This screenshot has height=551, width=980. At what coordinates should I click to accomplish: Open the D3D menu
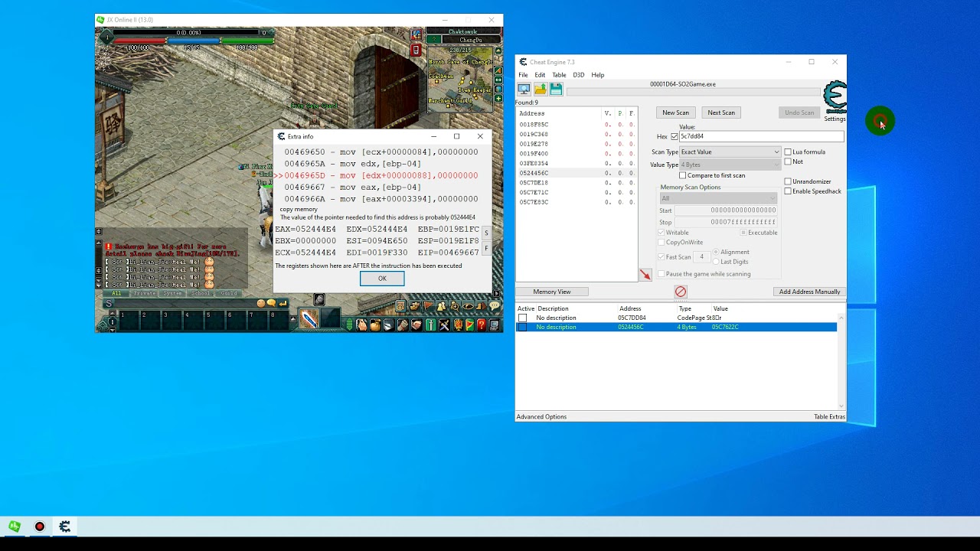coord(578,75)
